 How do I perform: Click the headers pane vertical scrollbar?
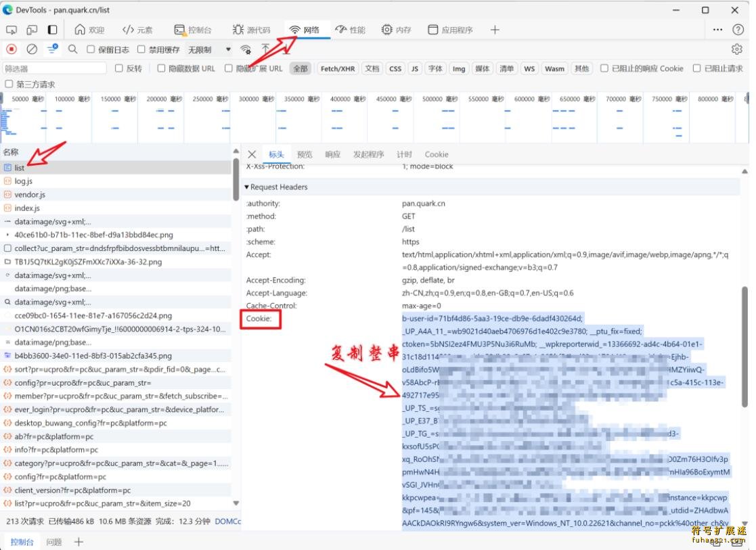coord(744,347)
